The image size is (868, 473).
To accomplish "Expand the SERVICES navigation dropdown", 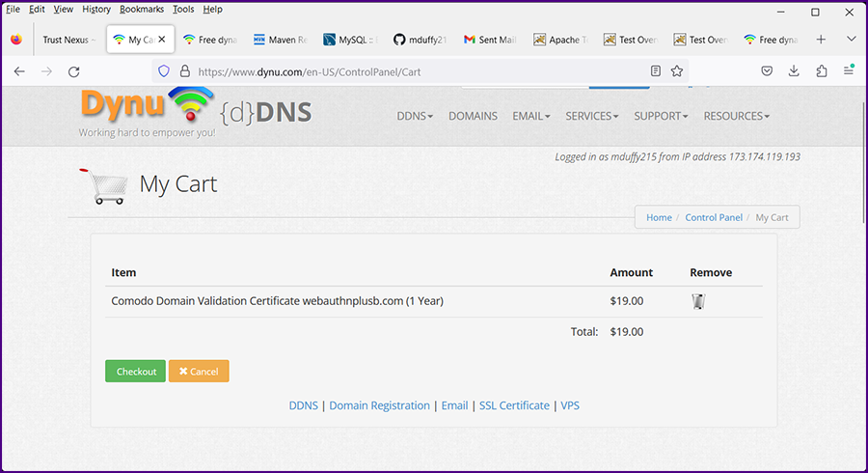I will (591, 116).
